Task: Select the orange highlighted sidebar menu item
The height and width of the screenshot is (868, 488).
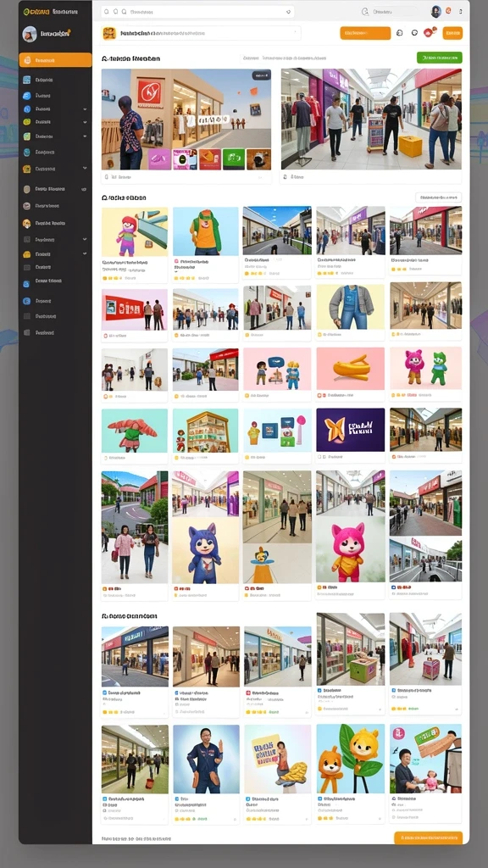Action: click(x=55, y=60)
